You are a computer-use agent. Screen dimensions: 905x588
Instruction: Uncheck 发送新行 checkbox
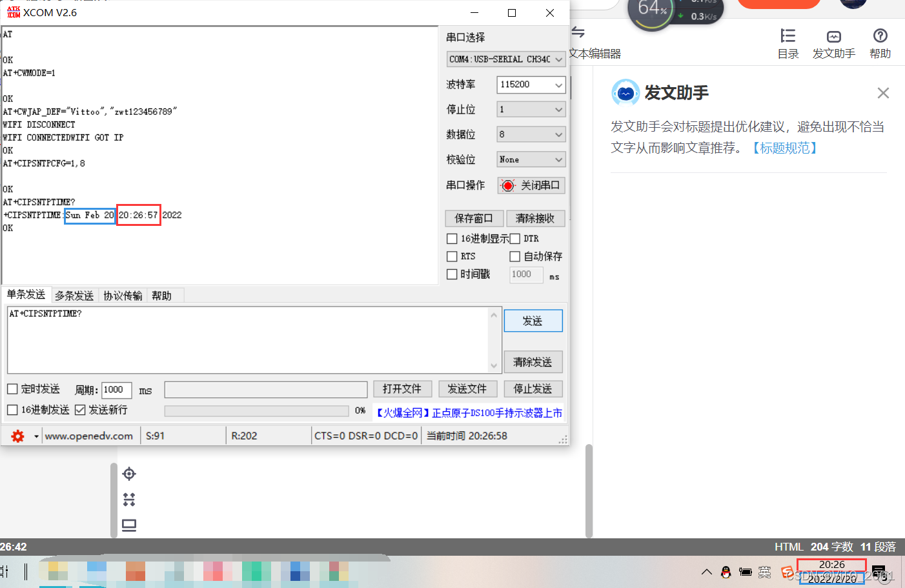pos(80,410)
